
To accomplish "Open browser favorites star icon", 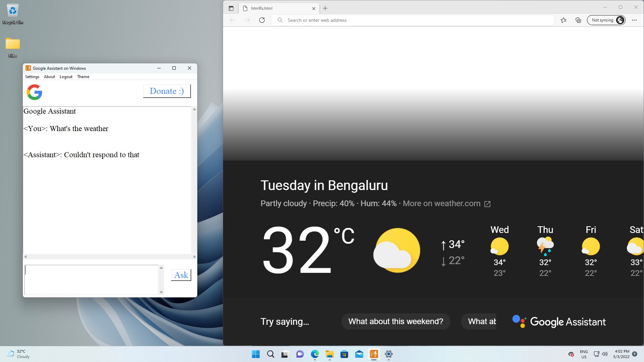I will [563, 20].
